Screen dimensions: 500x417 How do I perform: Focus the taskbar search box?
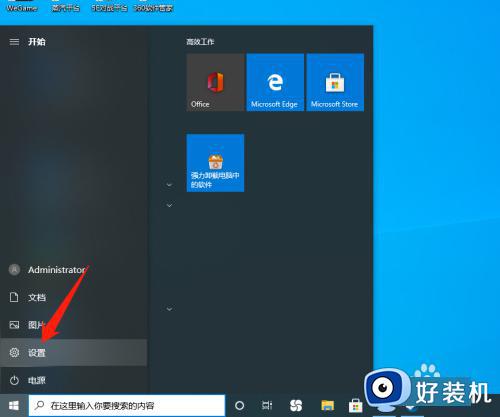[x=127, y=406]
